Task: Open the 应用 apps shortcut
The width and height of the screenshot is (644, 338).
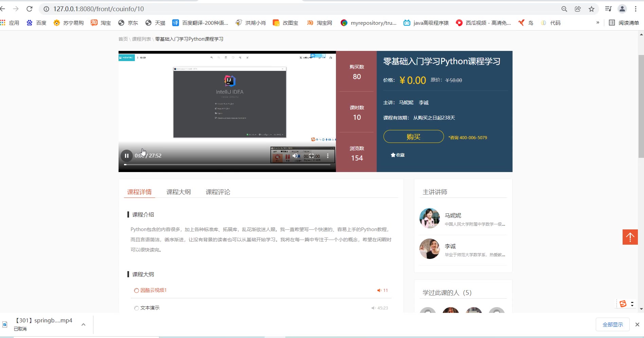Action: click(10, 23)
